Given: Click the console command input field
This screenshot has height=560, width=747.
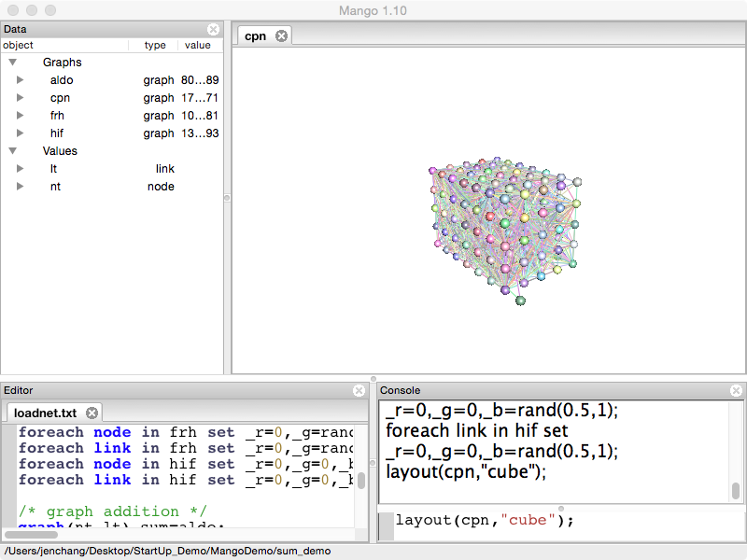Looking at the screenshot, I should pyautogui.click(x=560, y=521).
